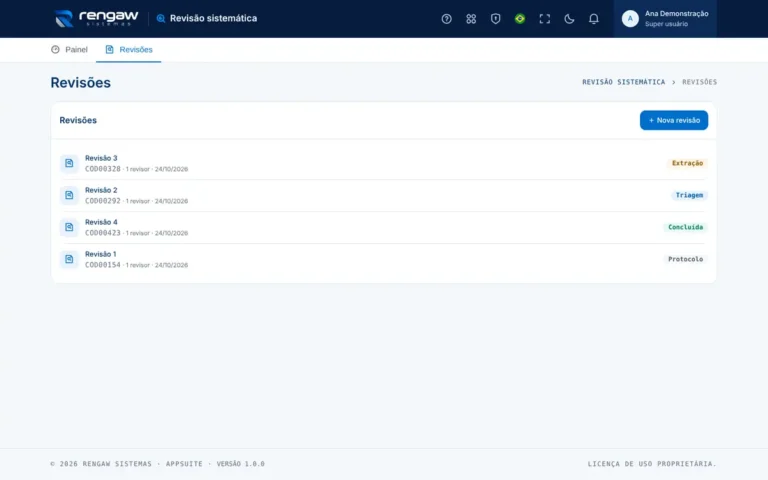Click the Revisões card title

(78, 120)
